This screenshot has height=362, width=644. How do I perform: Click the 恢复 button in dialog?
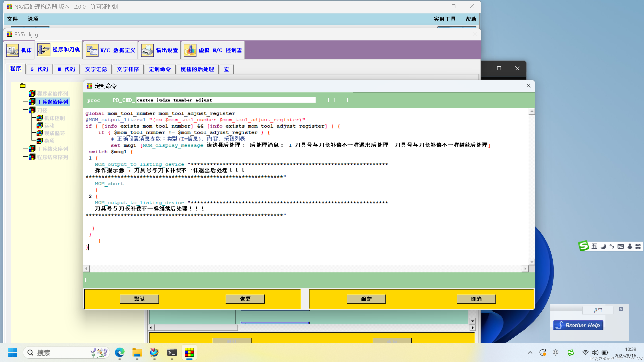245,299
